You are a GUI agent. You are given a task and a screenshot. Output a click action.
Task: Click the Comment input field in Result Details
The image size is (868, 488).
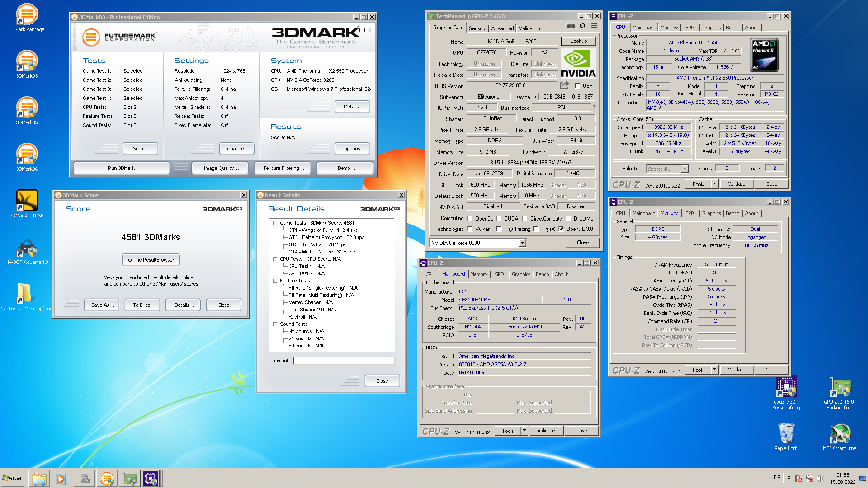pyautogui.click(x=344, y=361)
